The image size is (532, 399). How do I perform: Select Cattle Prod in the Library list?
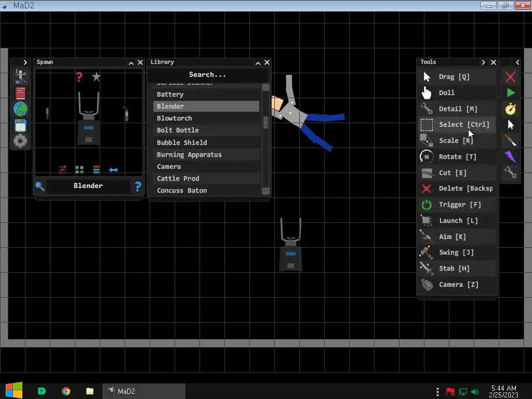pyautogui.click(x=206, y=179)
